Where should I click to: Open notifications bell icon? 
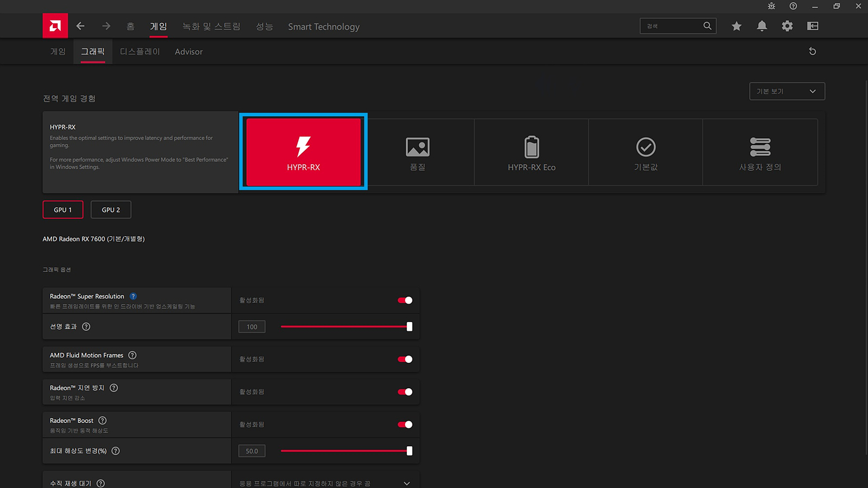(x=762, y=26)
